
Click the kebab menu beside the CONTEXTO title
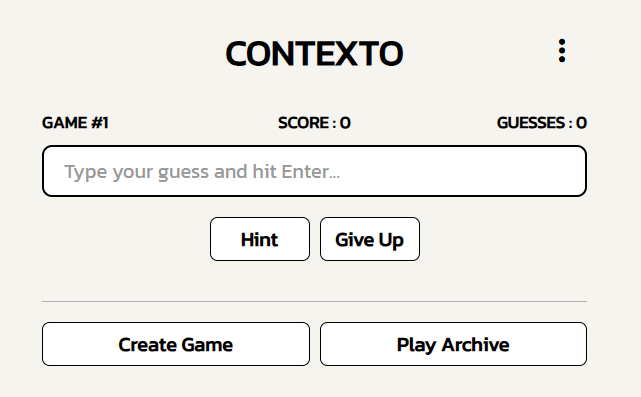click(562, 51)
